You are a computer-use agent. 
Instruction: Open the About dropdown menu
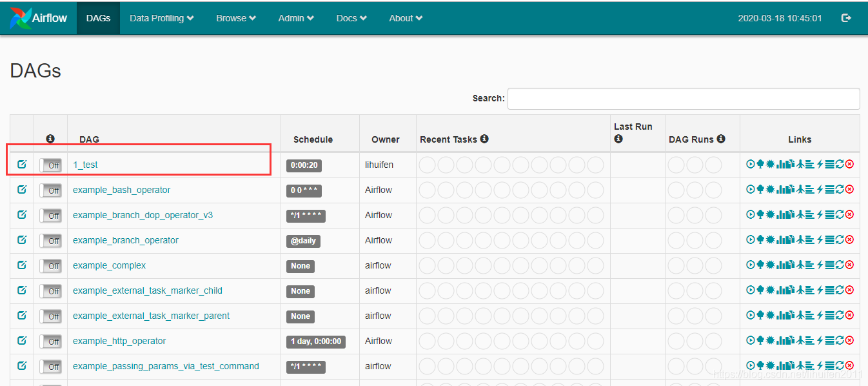point(406,18)
